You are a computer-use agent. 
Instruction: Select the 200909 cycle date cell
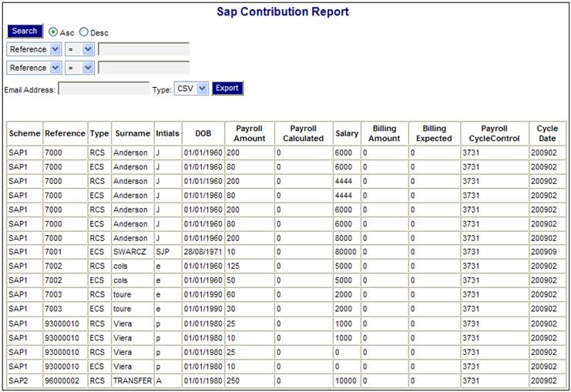coord(546,251)
